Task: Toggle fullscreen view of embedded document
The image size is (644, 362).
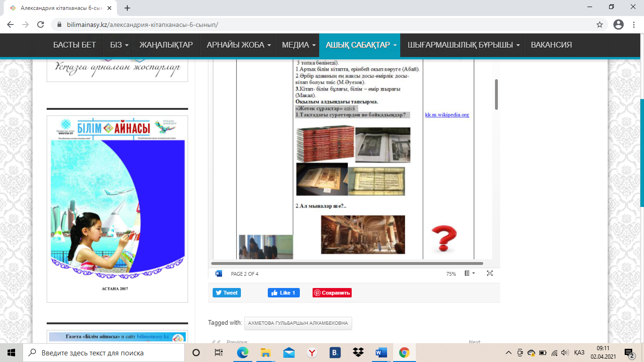Action: coord(490,273)
